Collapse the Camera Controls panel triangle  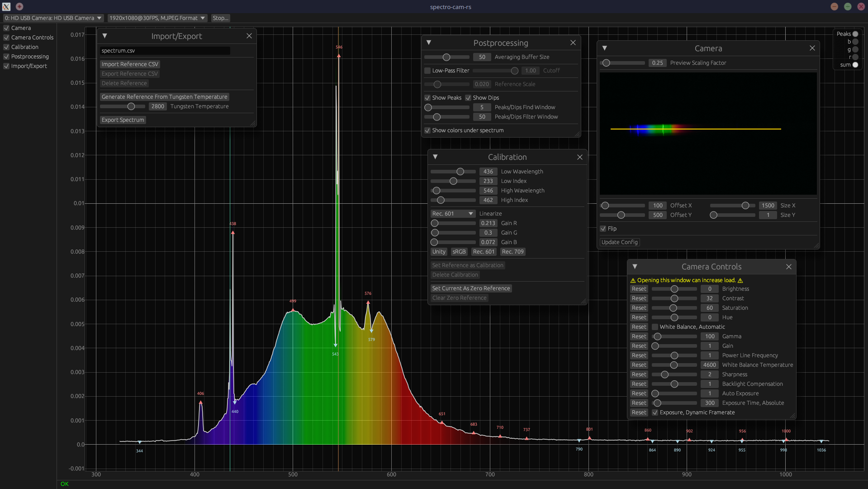635,267
